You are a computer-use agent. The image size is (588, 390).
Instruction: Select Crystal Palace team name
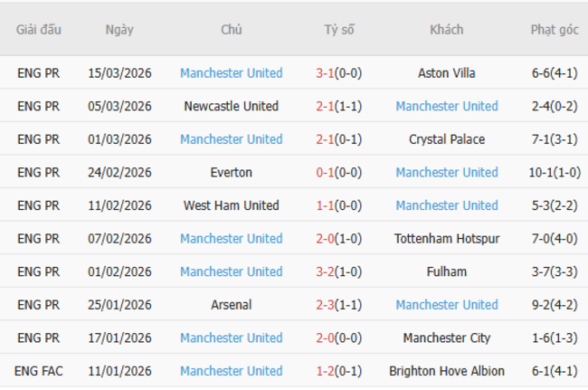447,139
